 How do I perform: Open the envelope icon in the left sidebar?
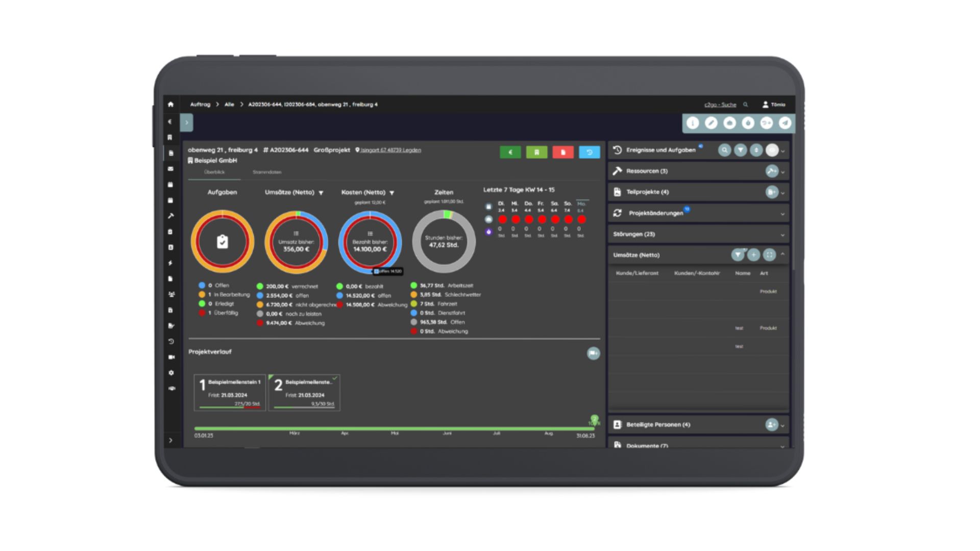point(170,169)
